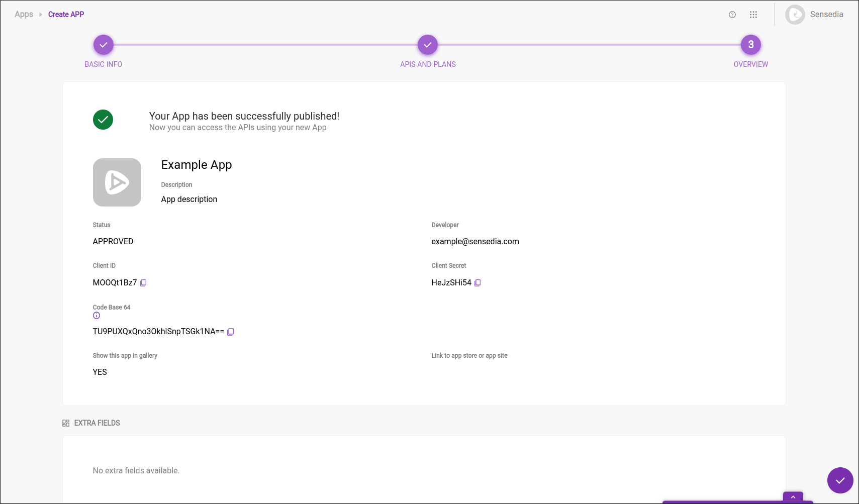The height and width of the screenshot is (504, 859).
Task: Click the developer email example@sensedia.com
Action: [x=475, y=241]
